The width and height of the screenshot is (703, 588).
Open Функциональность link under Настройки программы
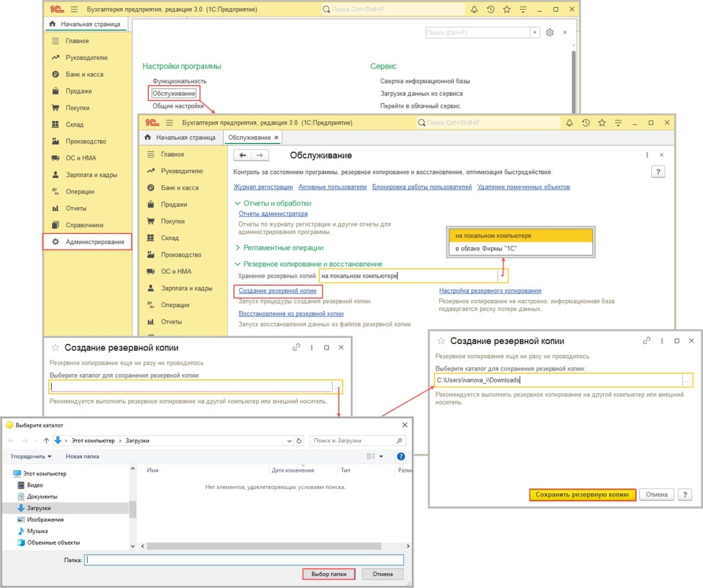[179, 81]
